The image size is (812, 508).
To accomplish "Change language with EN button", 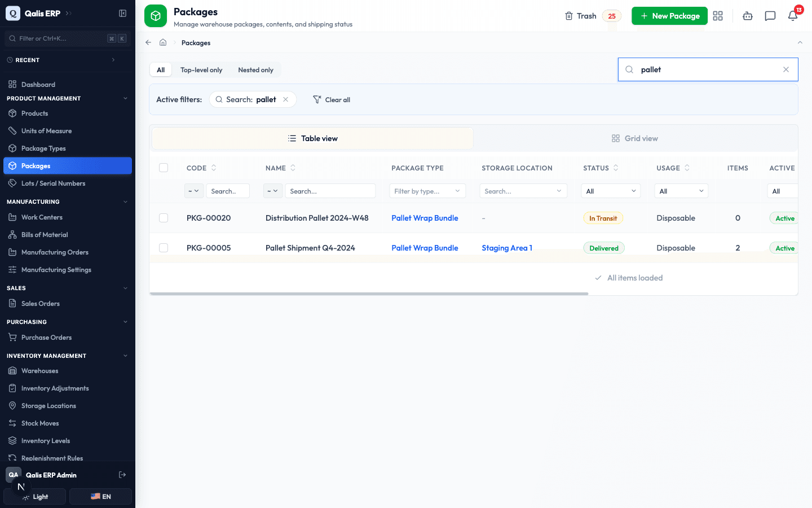I will tap(100, 497).
